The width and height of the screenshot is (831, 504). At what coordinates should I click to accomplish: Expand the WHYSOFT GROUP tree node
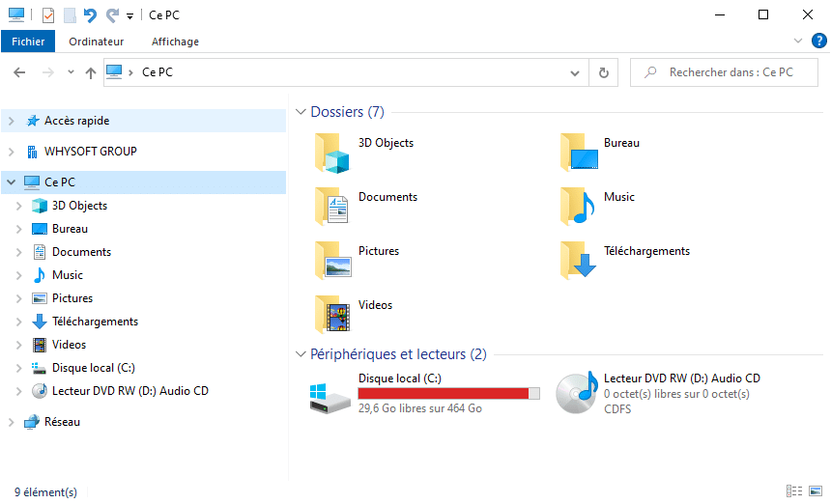tap(12, 152)
